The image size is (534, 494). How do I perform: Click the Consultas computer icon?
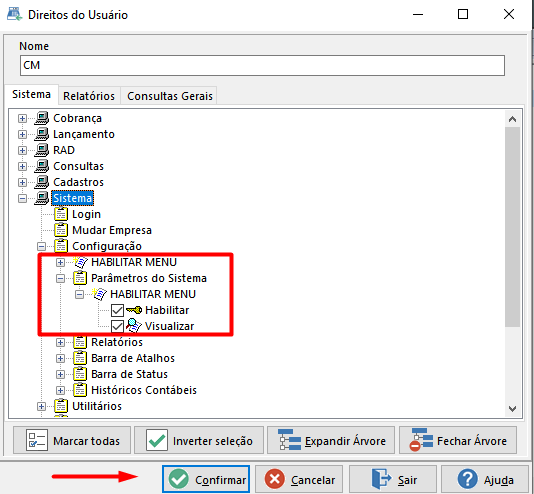[42, 166]
